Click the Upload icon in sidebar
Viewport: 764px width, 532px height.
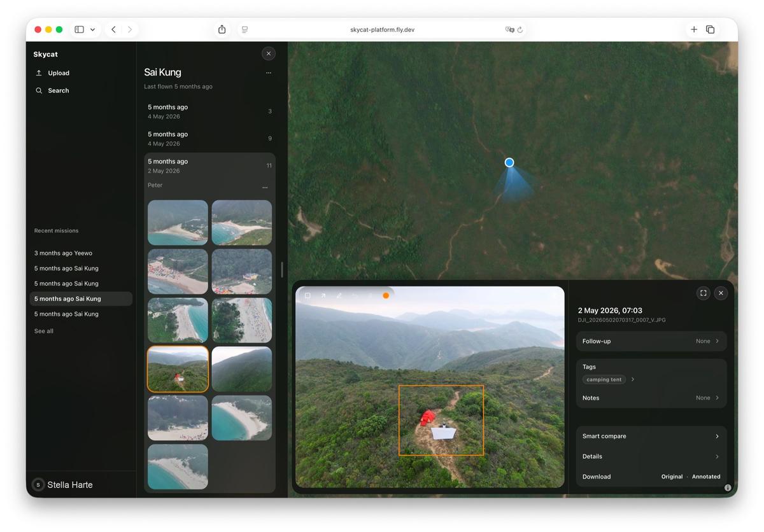click(39, 73)
